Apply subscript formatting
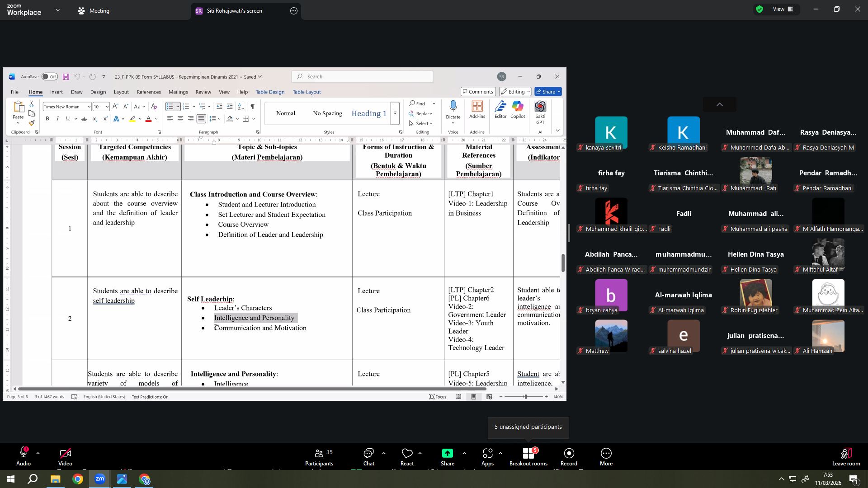 click(x=95, y=119)
